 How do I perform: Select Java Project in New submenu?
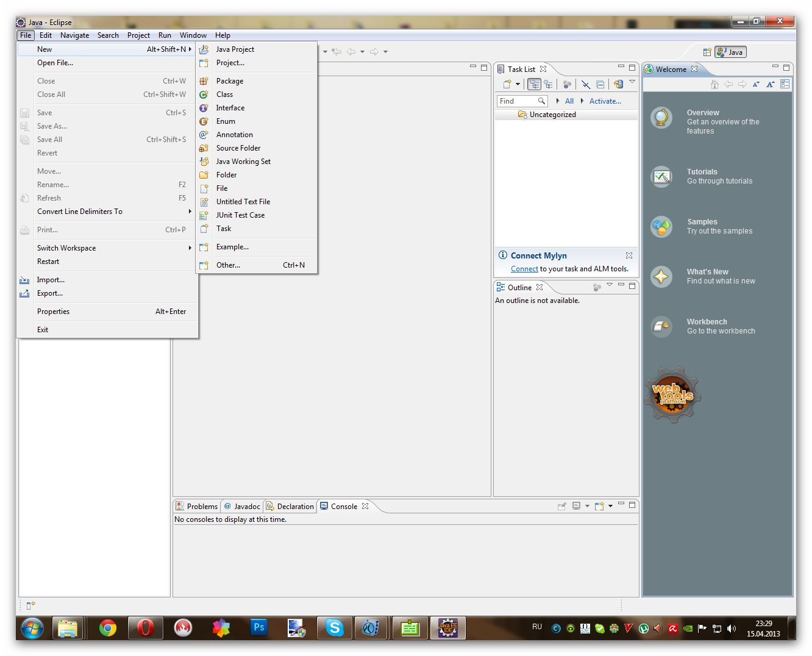257,49
